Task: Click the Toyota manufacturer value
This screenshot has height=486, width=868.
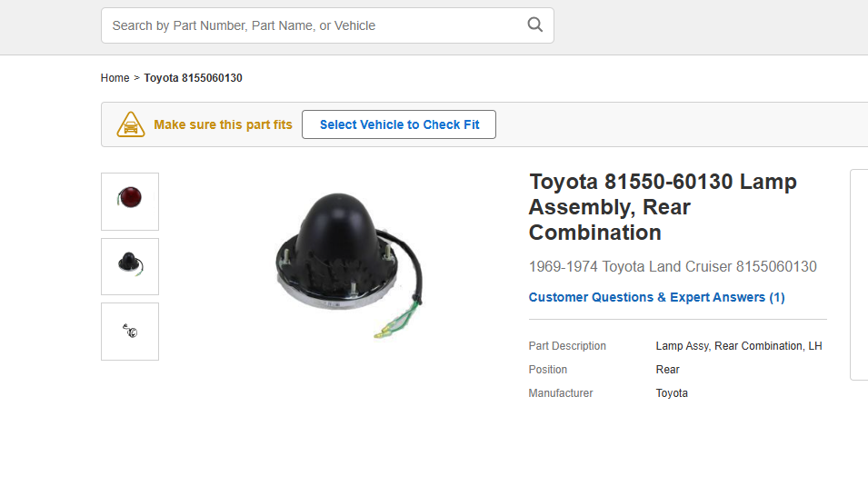Action: tap(672, 393)
